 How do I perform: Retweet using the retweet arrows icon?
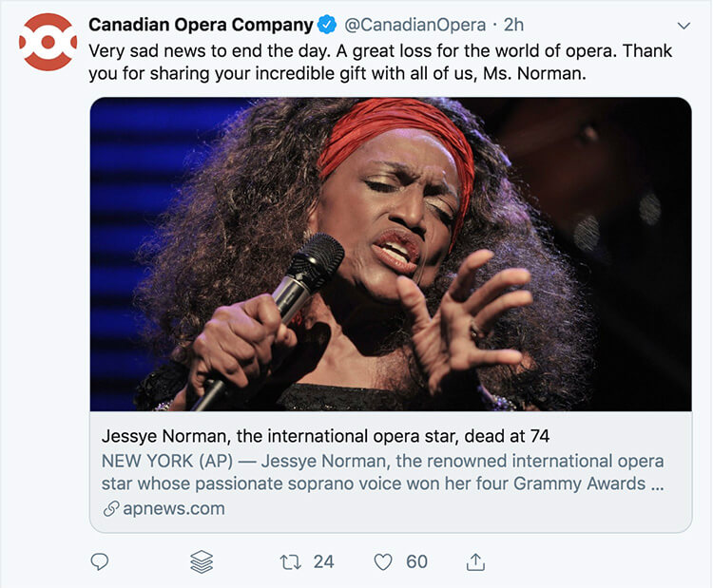point(290,562)
